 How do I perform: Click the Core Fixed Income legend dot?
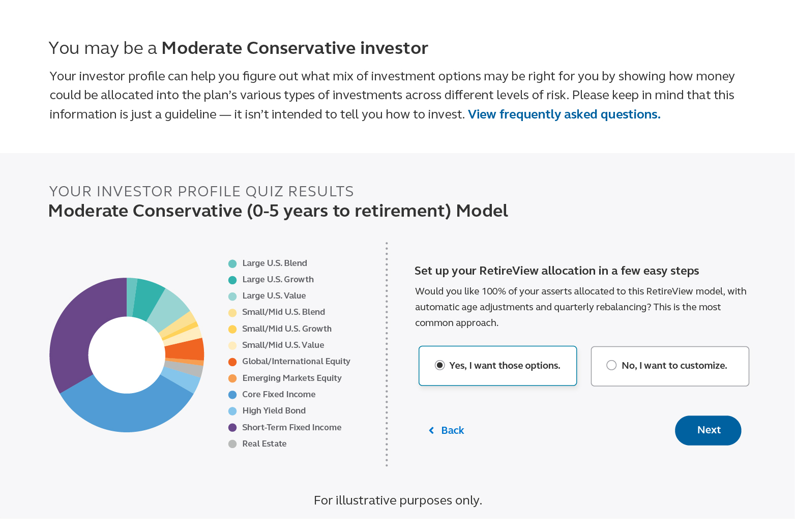[x=232, y=395]
